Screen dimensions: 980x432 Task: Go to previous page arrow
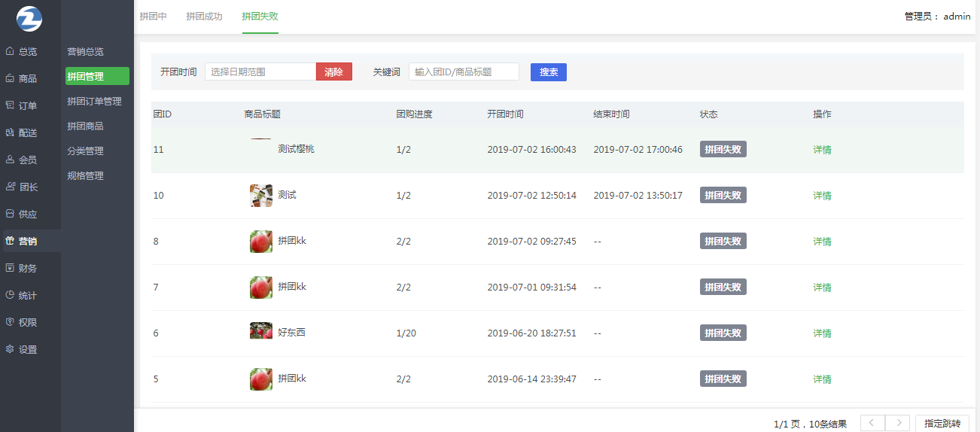coord(872,424)
